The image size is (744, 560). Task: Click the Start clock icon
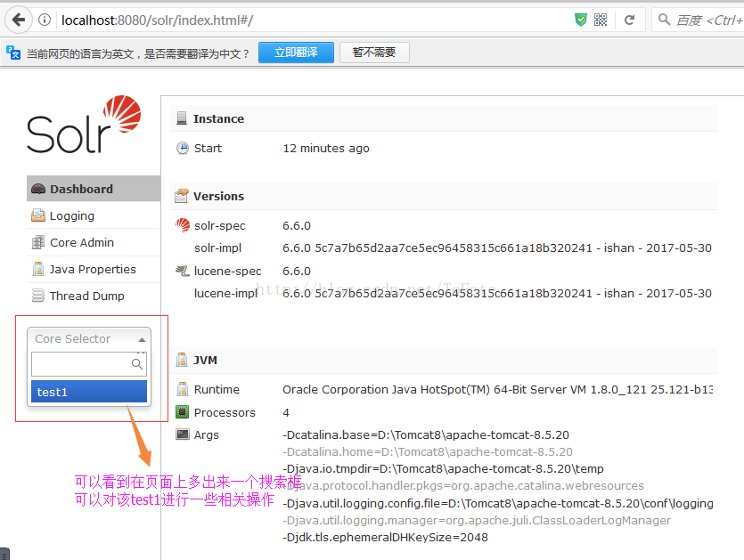tap(182, 148)
